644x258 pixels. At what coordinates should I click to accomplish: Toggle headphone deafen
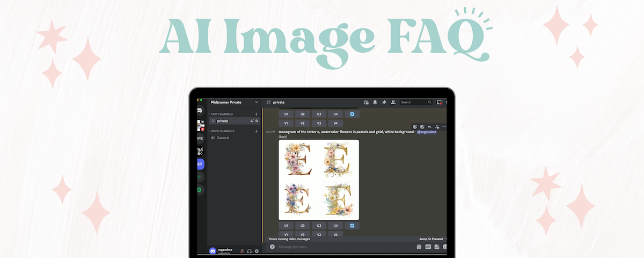(250, 251)
